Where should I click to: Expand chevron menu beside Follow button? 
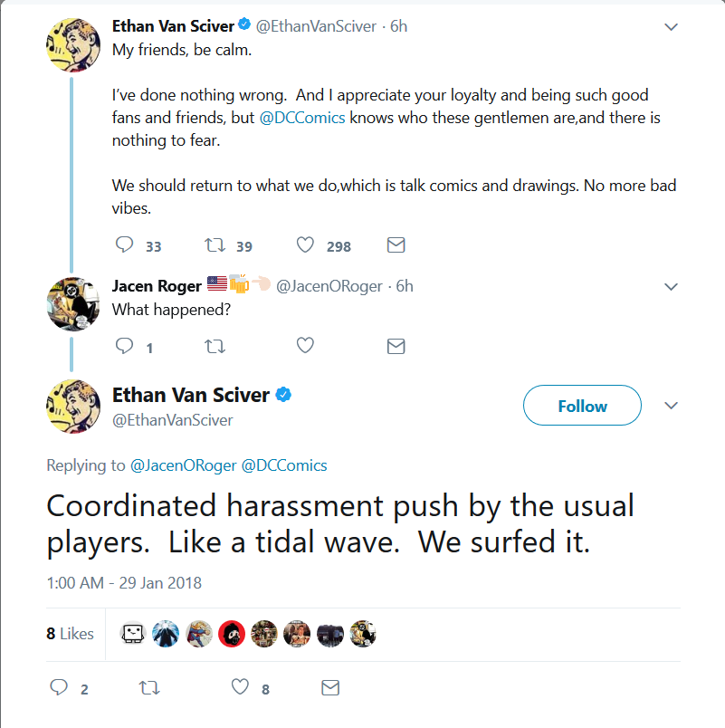tap(672, 406)
